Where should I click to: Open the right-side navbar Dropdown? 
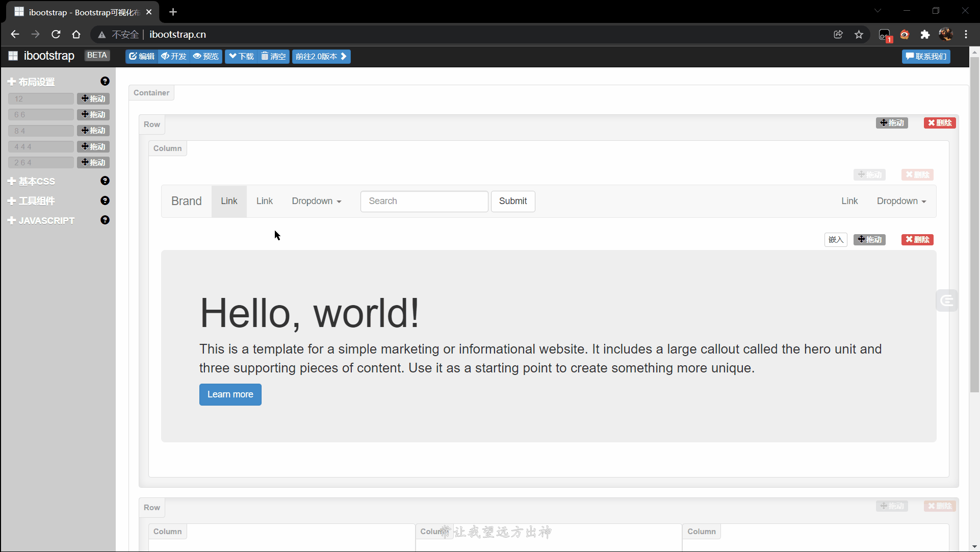(x=901, y=201)
